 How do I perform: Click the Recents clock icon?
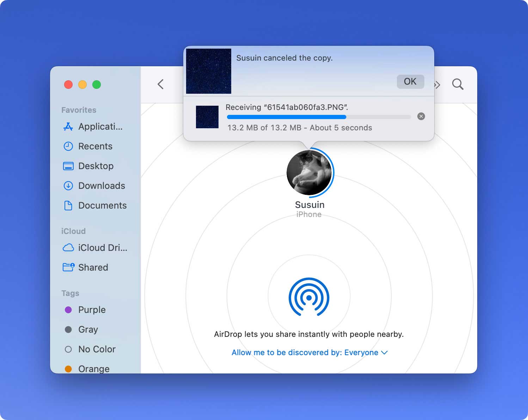pyautogui.click(x=68, y=146)
